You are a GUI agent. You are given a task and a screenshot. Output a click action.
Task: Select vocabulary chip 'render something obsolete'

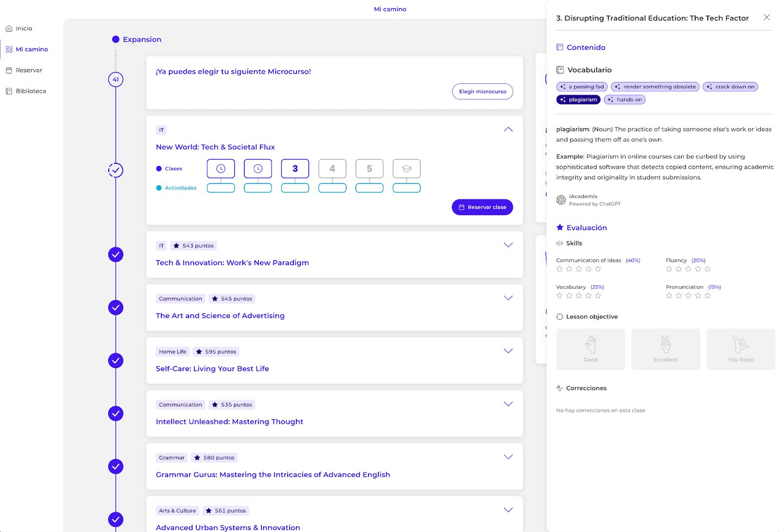click(655, 87)
